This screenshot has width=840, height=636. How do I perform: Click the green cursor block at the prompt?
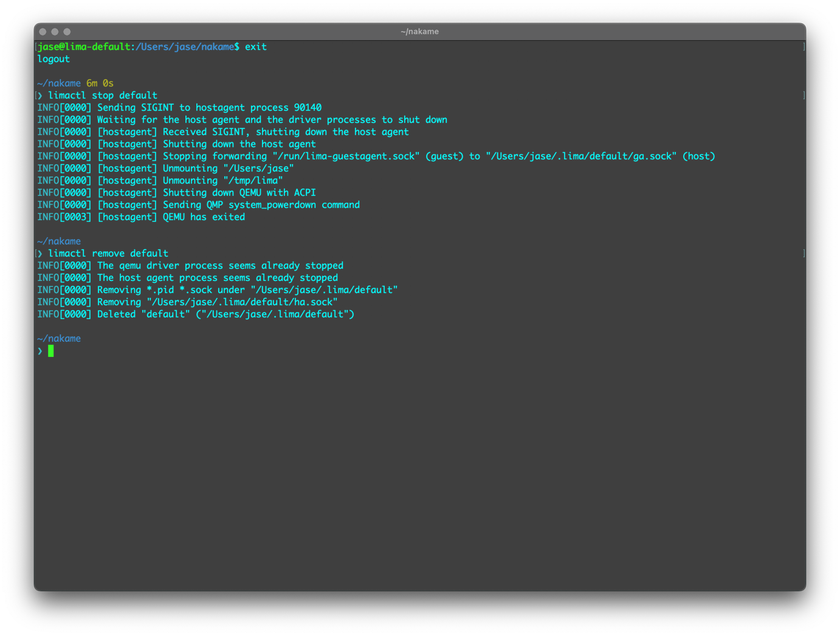[51, 351]
